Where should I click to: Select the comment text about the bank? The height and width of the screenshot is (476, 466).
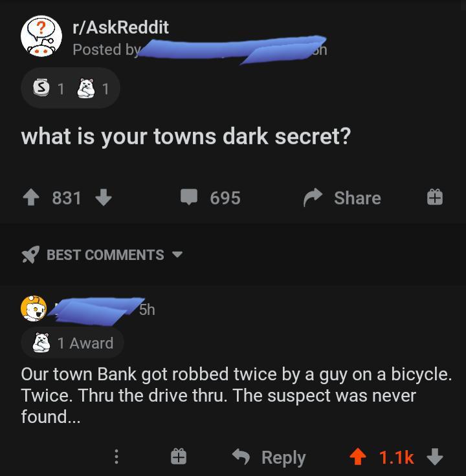click(236, 395)
